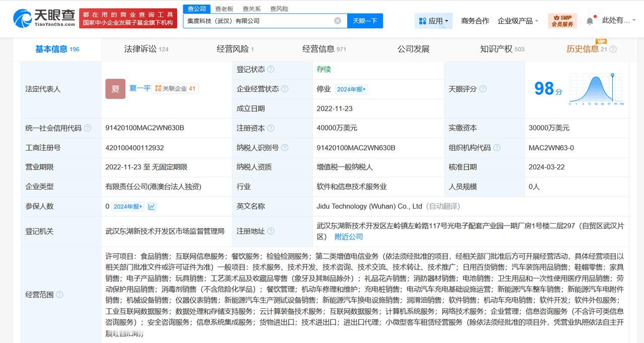The height and width of the screenshot is (343, 644).
Task: Click the help icon next to 注册地址
Action: coord(271,231)
